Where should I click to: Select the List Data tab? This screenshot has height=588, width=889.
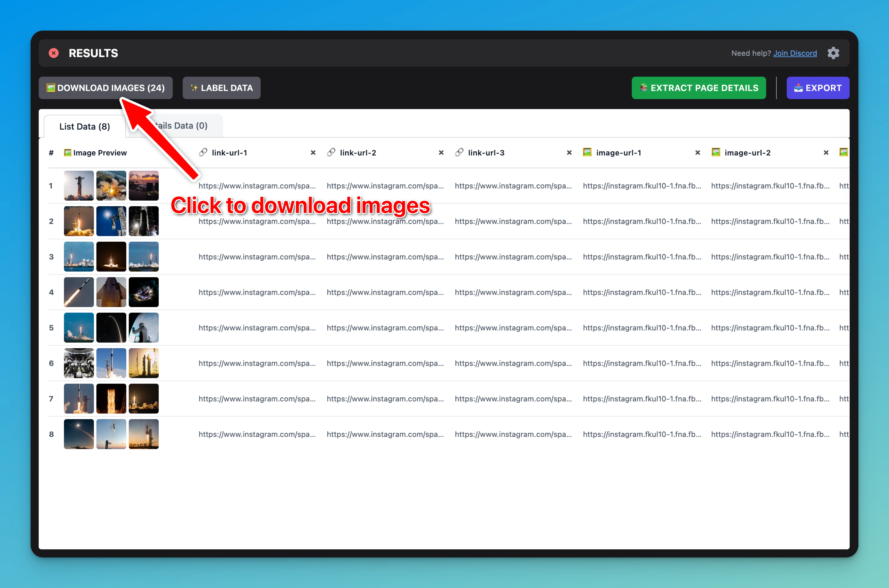point(84,126)
